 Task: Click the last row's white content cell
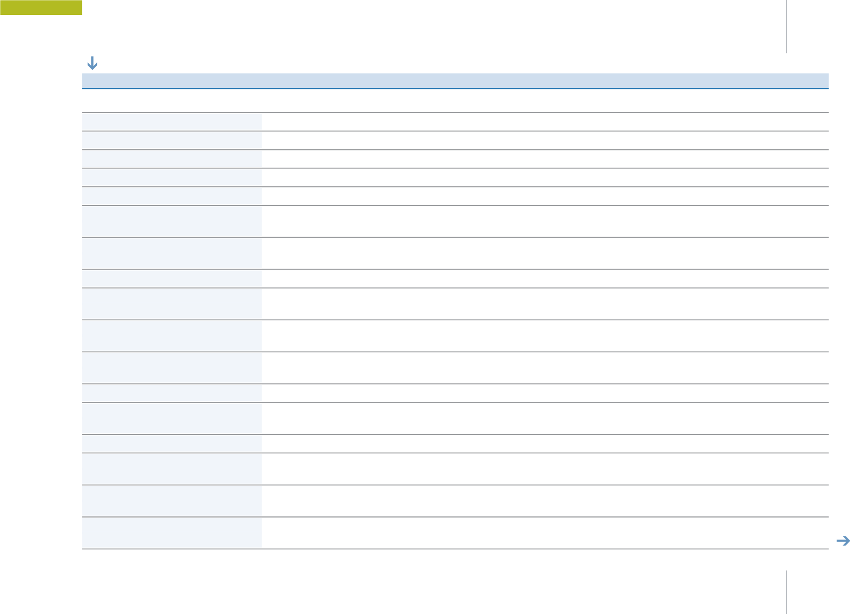(545, 532)
